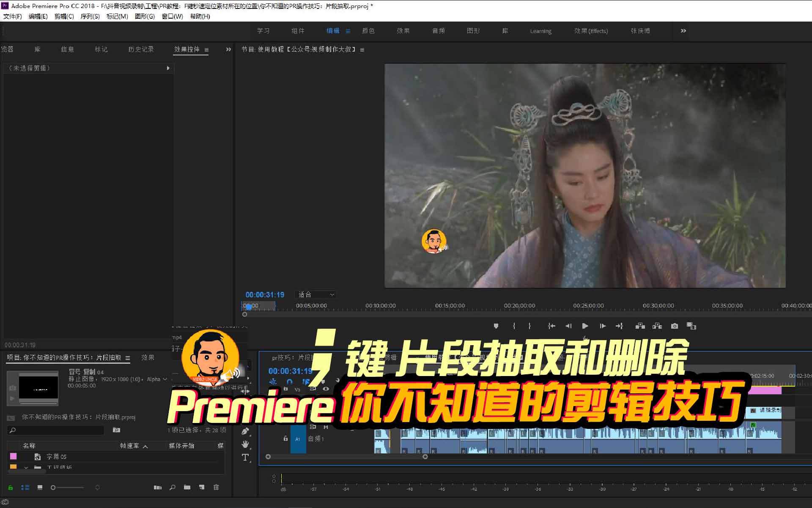Click the Mark In button

pyautogui.click(x=514, y=326)
